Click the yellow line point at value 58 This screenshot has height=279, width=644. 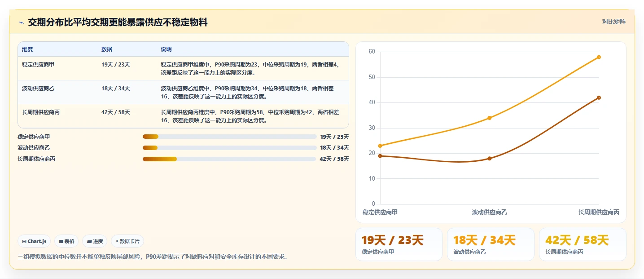tap(599, 57)
